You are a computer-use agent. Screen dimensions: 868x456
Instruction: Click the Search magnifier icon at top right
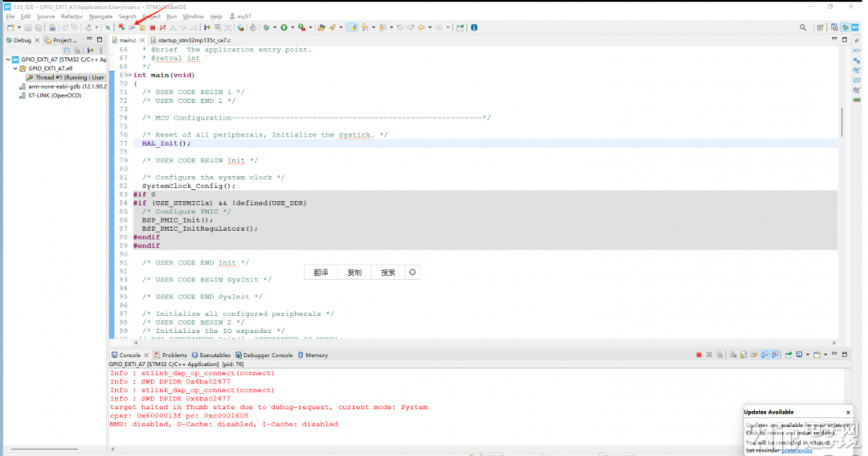point(803,27)
